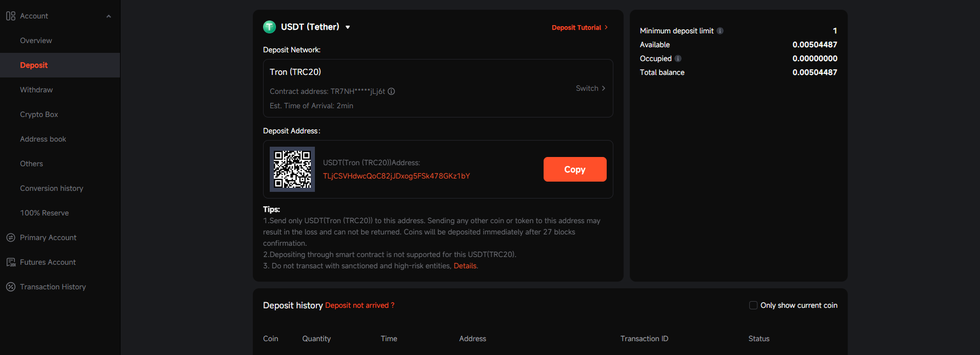Click Est. Time of Arrival: 2min text
980x355 pixels.
[311, 106]
